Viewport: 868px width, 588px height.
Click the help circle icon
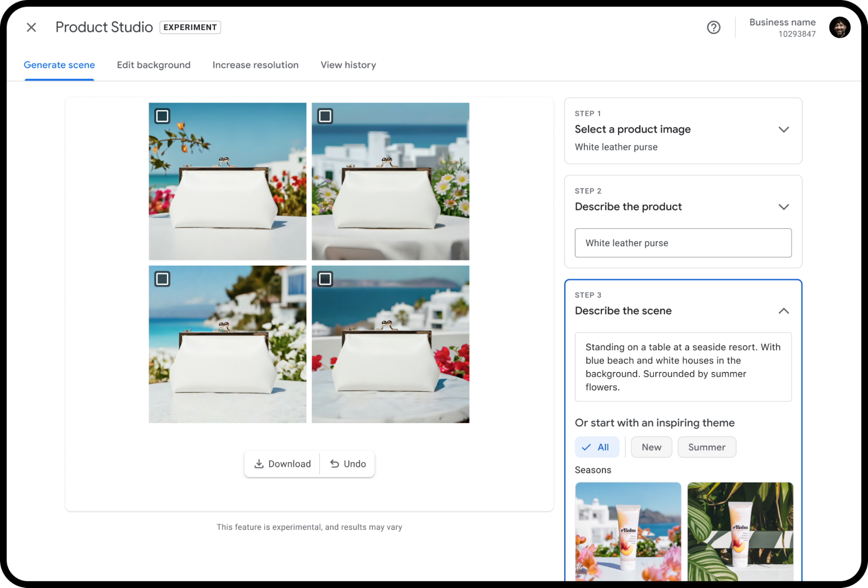714,28
